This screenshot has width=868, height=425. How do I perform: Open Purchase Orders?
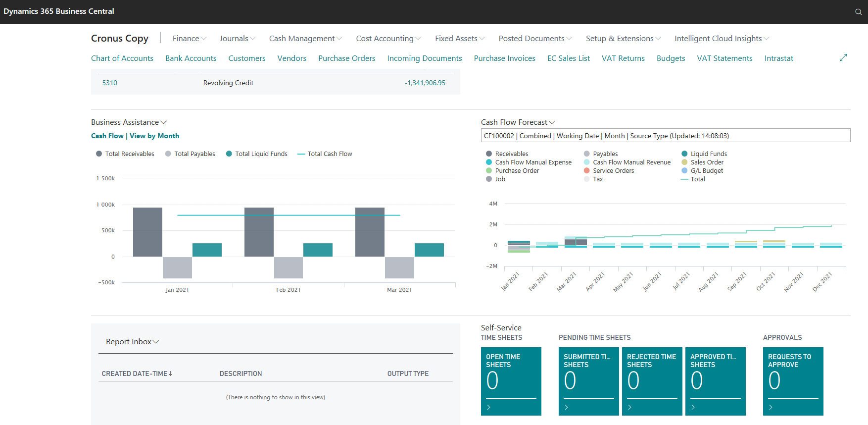[x=347, y=58]
